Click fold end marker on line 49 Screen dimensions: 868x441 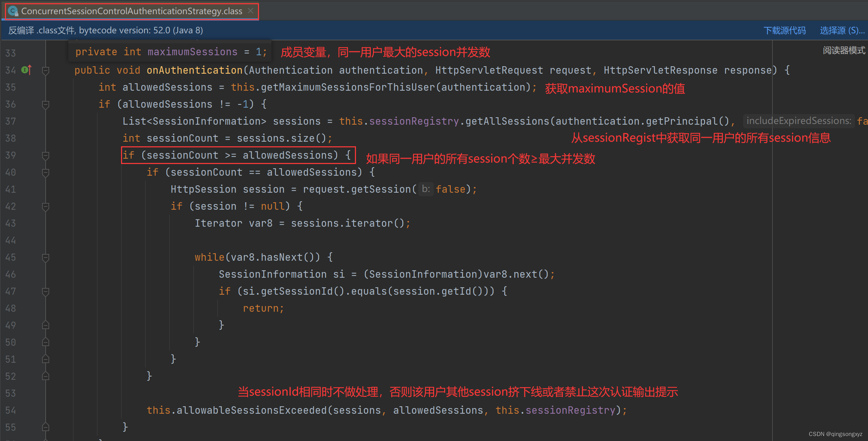(x=46, y=325)
